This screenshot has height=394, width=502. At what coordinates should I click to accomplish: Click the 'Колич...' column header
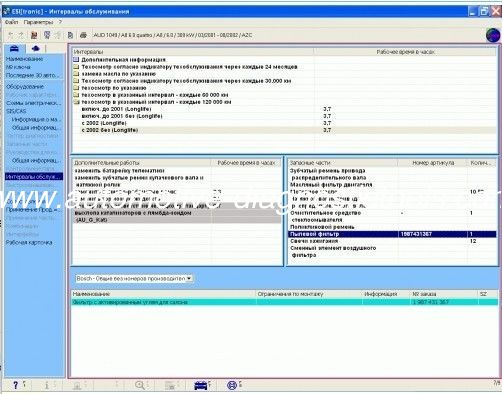pos(482,163)
